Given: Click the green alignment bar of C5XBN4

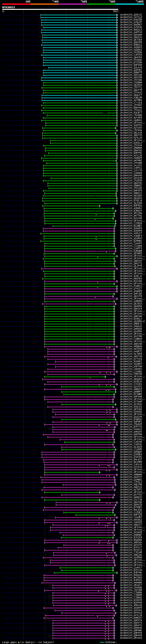Looking at the screenshot, I should coord(80,82).
